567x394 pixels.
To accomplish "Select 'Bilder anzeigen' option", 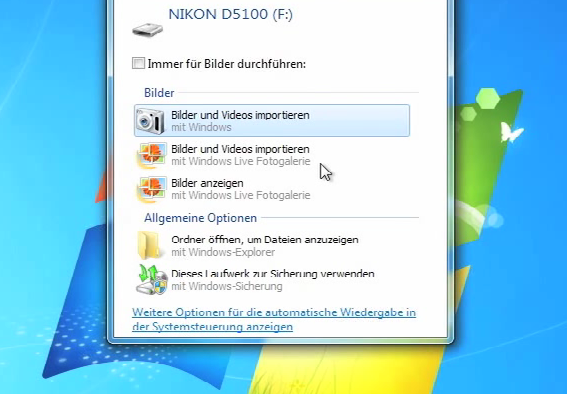I will (x=272, y=189).
